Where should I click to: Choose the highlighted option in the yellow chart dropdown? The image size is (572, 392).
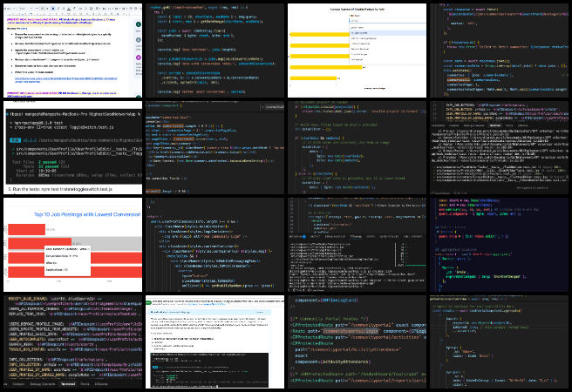pyautogui.click(x=387, y=33)
